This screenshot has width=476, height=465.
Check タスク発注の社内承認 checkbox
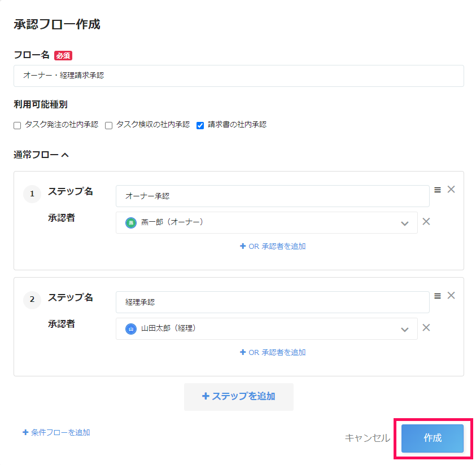(x=18, y=125)
